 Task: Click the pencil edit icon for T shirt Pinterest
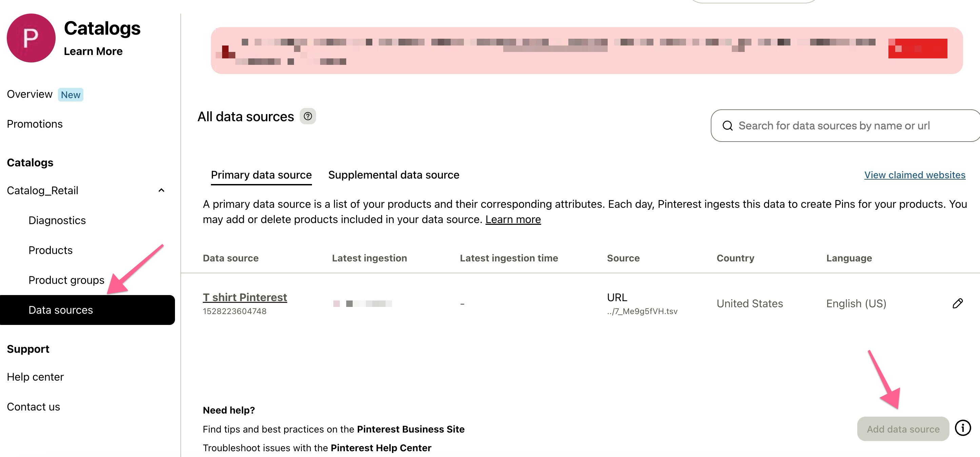click(958, 303)
